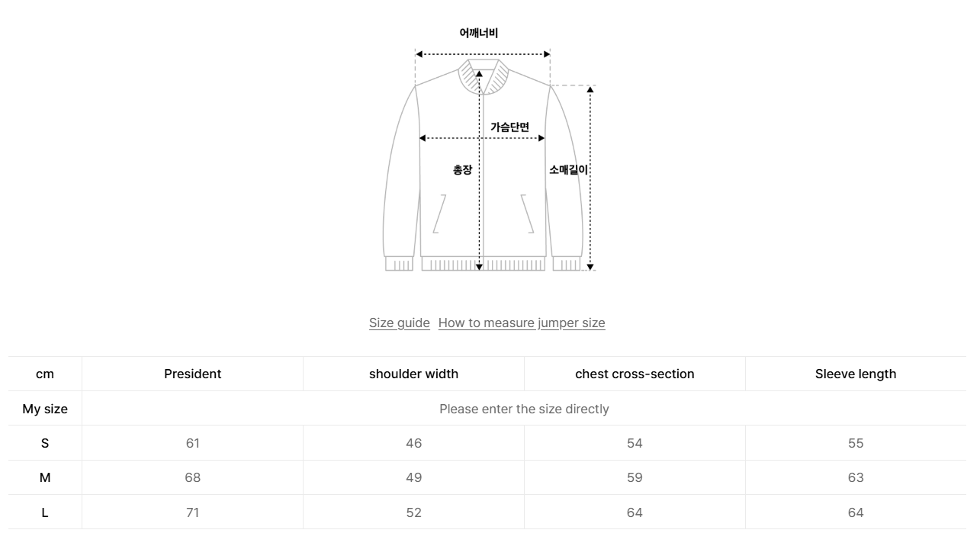980x546 pixels.
Task: Click the chest cross-section column header
Action: pyautogui.click(x=635, y=374)
